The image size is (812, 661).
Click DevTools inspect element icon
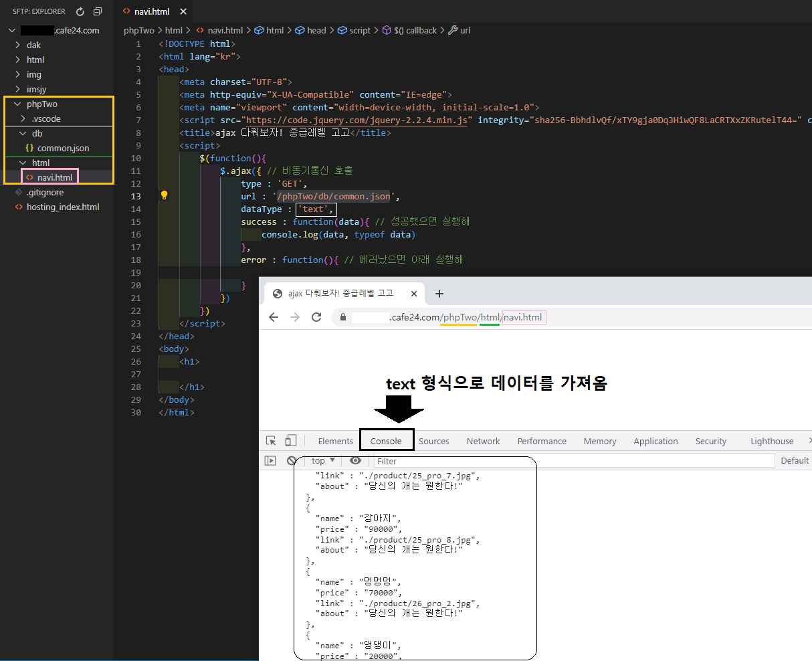(x=271, y=441)
